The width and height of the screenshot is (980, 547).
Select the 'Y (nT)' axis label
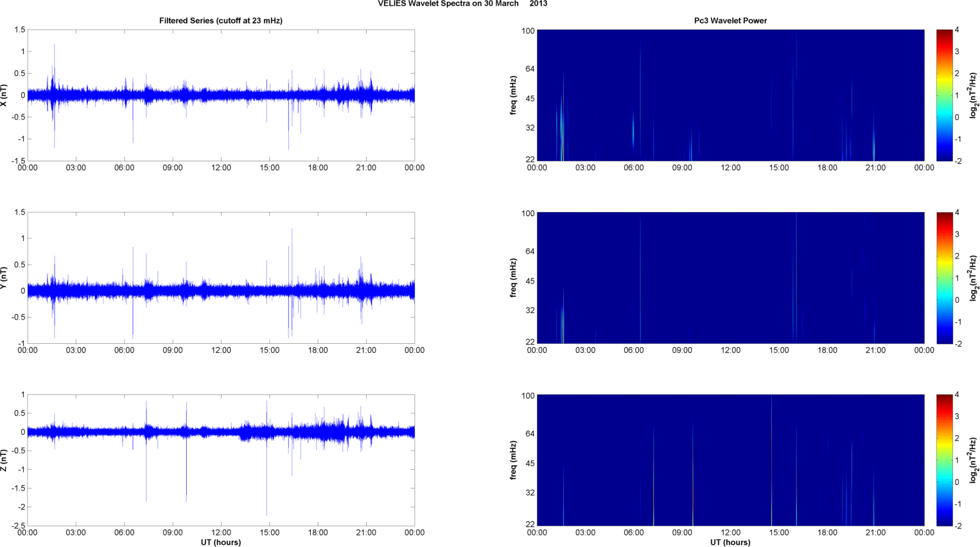pos(4,278)
